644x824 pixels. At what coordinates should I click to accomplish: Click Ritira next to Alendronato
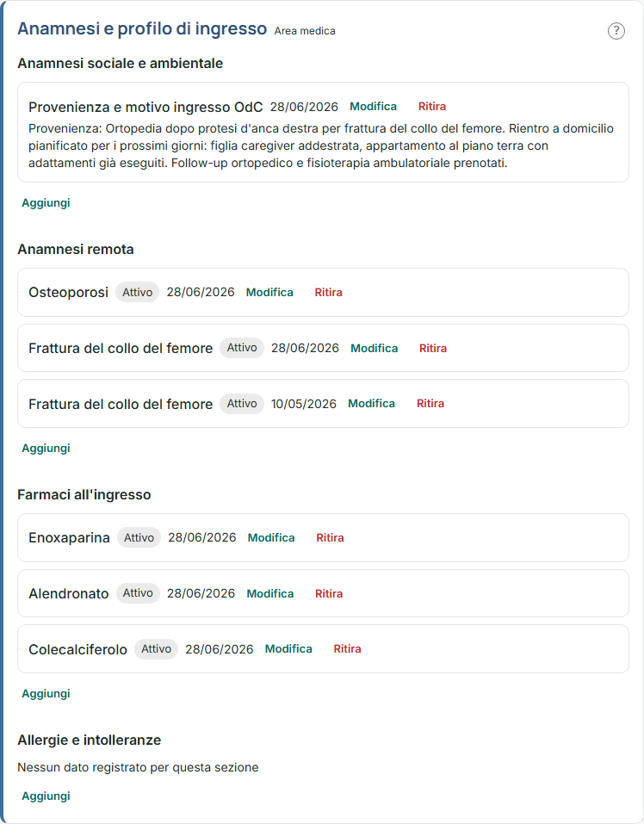[329, 593]
